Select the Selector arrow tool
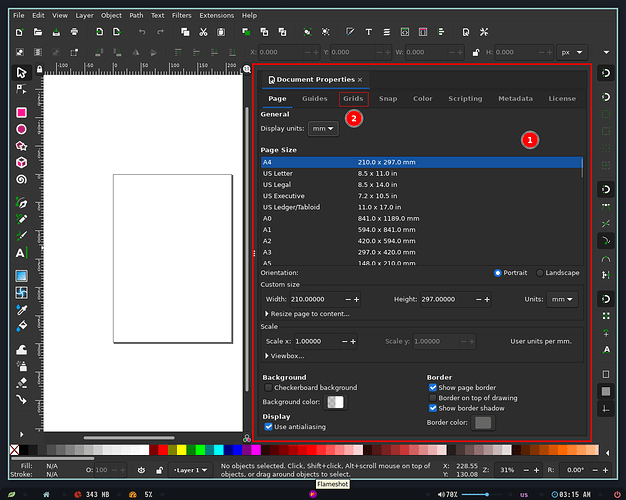This screenshot has height=500, width=626. point(21,72)
